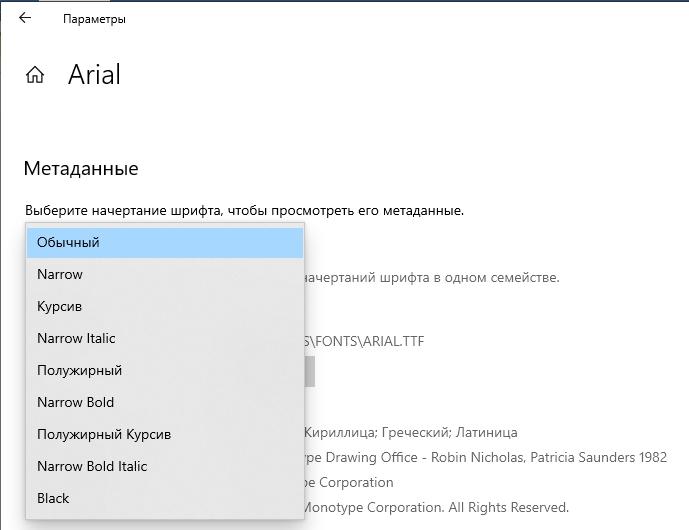Choose the Полужирный font face
Image resolution: width=689 pixels, height=530 pixels.
pos(165,370)
